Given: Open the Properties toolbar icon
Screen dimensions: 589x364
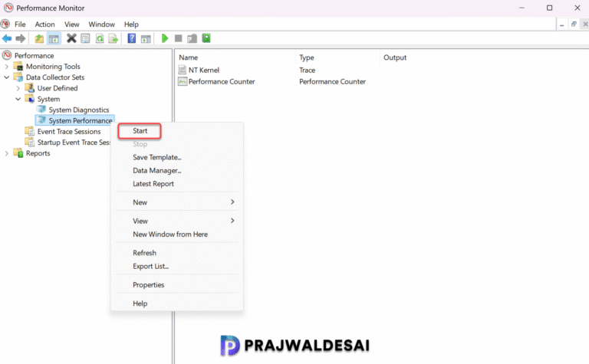Looking at the screenshot, I should tap(86, 38).
